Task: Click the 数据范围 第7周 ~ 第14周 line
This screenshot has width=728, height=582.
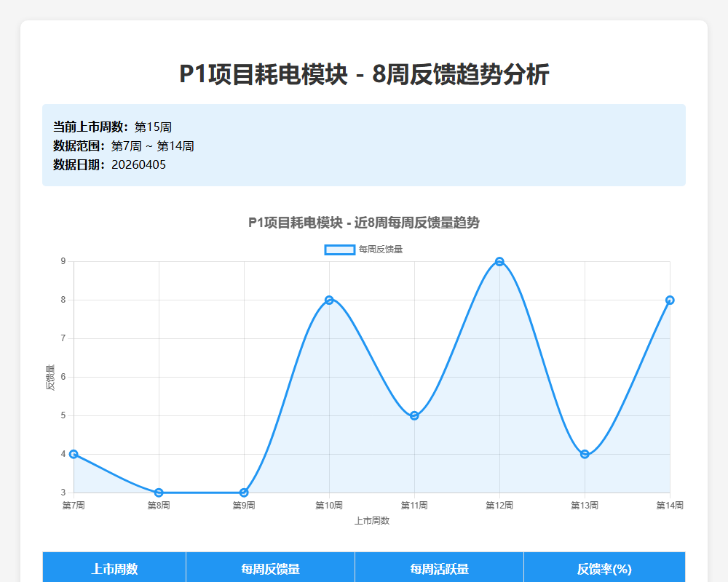Action: [124, 145]
